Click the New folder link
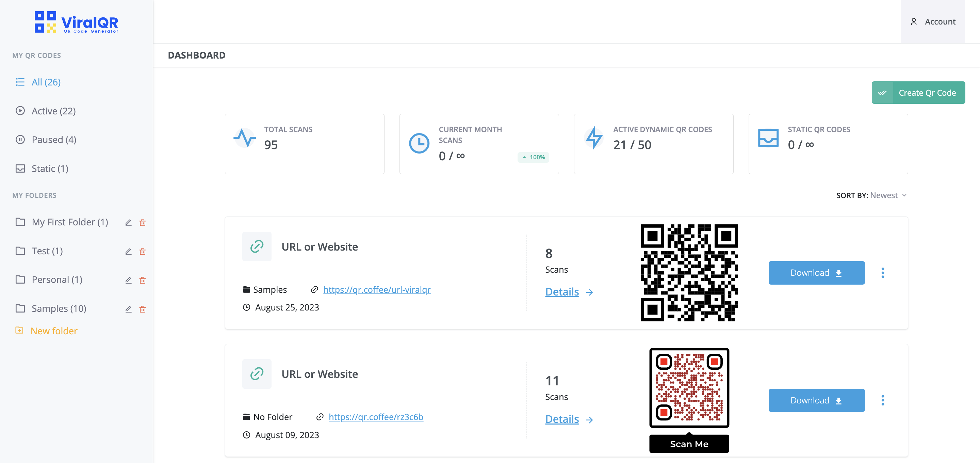The height and width of the screenshot is (463, 980). tap(54, 331)
